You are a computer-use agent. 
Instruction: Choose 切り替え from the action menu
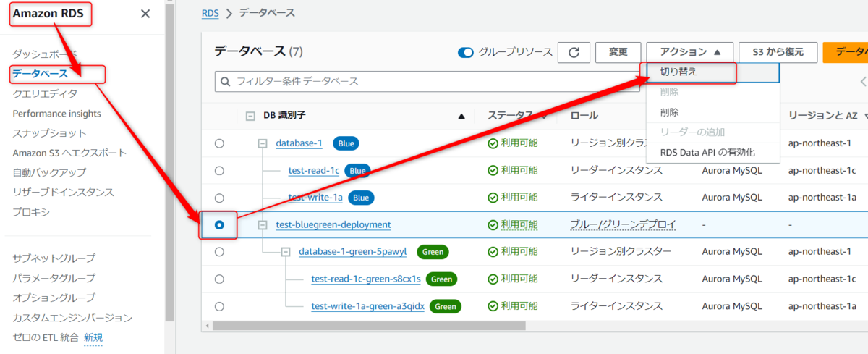[x=712, y=72]
